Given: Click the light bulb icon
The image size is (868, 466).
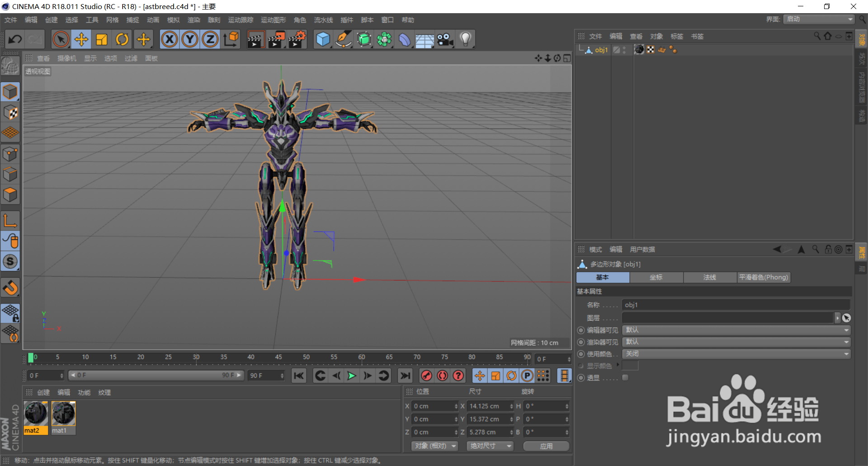Looking at the screenshot, I should pos(465,39).
